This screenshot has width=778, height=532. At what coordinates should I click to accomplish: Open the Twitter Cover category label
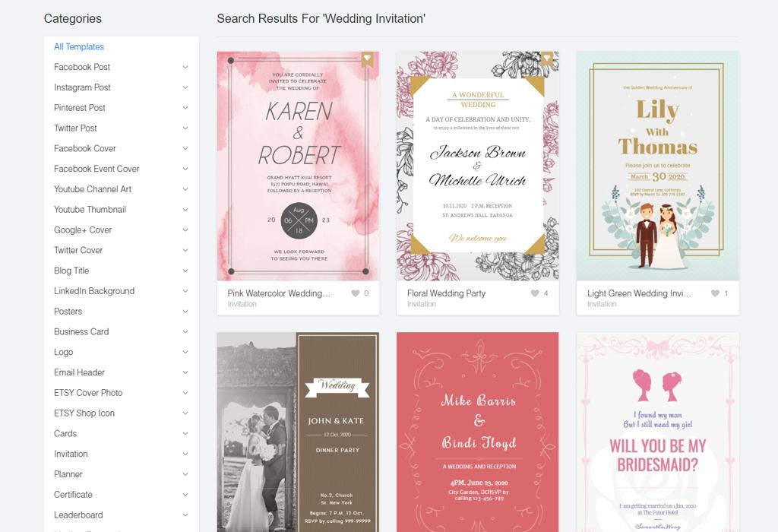point(78,250)
